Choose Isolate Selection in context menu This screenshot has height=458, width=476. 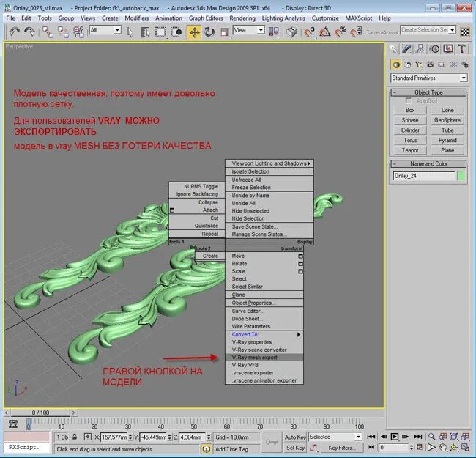coord(269,171)
